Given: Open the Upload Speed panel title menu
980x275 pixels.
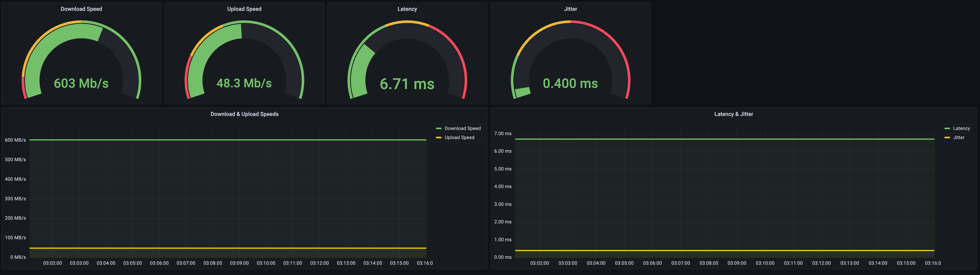Looking at the screenshot, I should pyautogui.click(x=244, y=9).
